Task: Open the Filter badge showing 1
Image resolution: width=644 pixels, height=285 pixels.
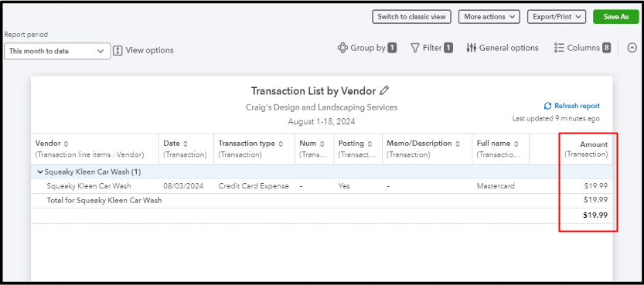Action: [448, 48]
